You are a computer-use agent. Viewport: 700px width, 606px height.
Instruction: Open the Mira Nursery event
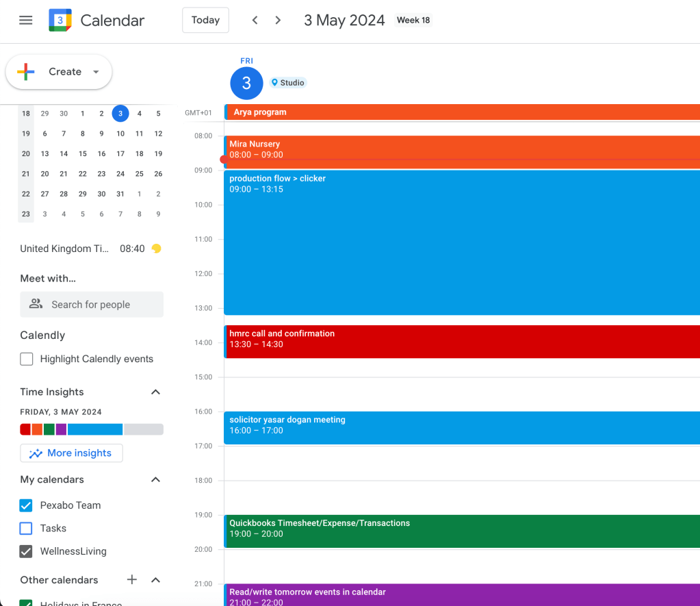[x=462, y=152]
